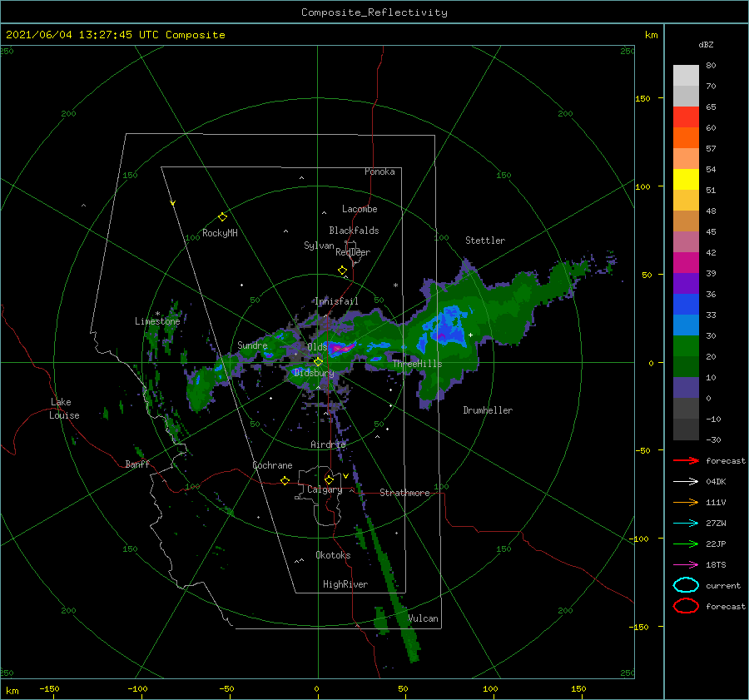Click the Composite_Reflectivity title
The image size is (749, 700).
[x=374, y=12]
